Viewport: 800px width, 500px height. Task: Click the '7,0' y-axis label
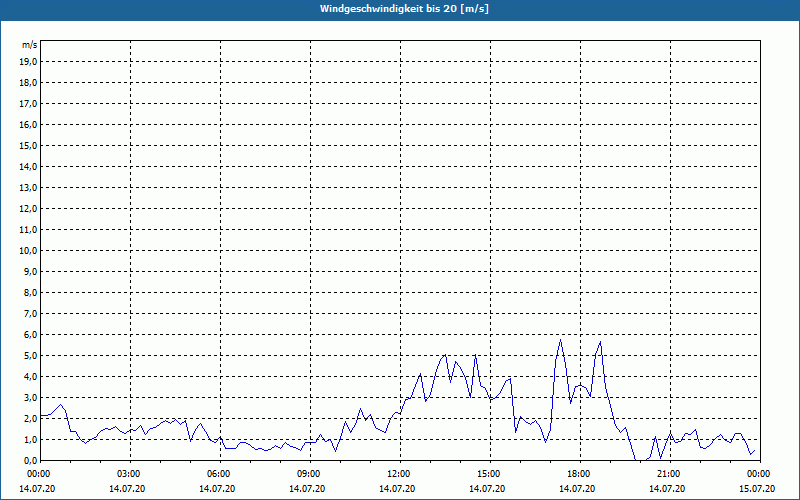click(x=30, y=314)
